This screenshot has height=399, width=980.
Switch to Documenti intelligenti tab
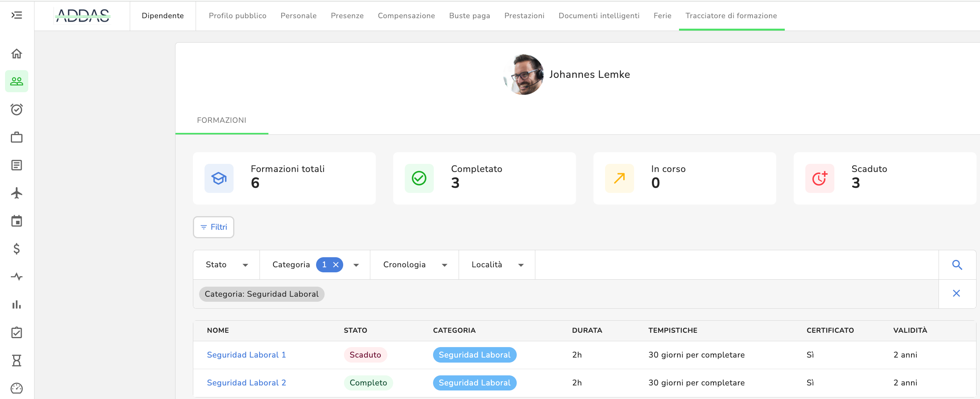coord(599,15)
